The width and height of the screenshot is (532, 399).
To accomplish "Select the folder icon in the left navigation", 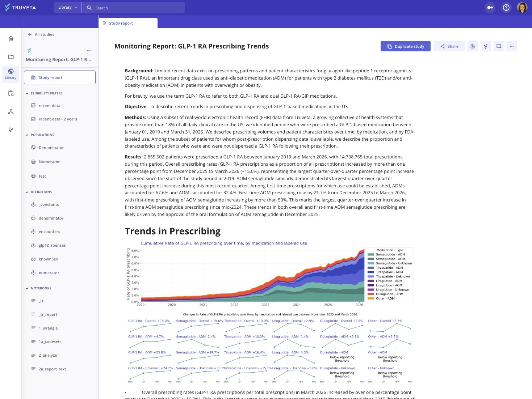I will (x=11, y=56).
